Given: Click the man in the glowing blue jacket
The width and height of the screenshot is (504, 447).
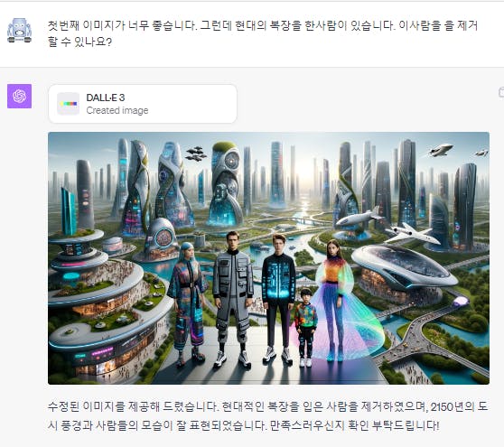Looking at the screenshot, I should pyautogui.click(x=278, y=299).
